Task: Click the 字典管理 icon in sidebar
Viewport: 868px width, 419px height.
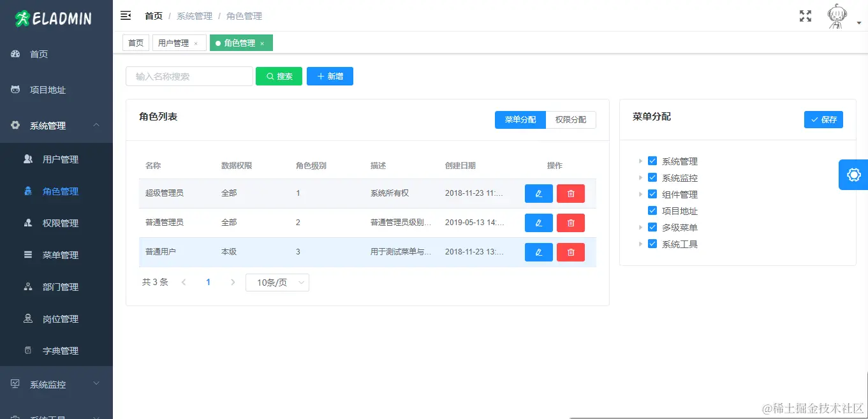Action: pos(28,350)
